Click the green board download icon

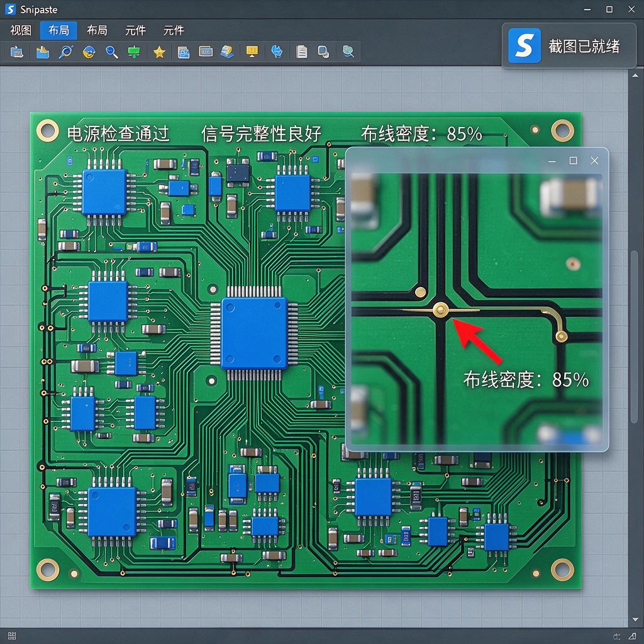(x=134, y=52)
